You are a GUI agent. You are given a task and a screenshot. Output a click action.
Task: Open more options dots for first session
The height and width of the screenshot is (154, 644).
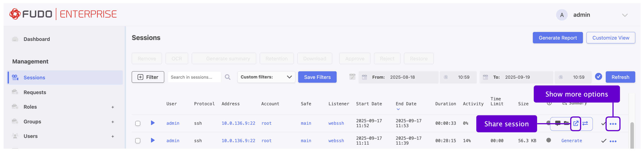[x=613, y=124]
